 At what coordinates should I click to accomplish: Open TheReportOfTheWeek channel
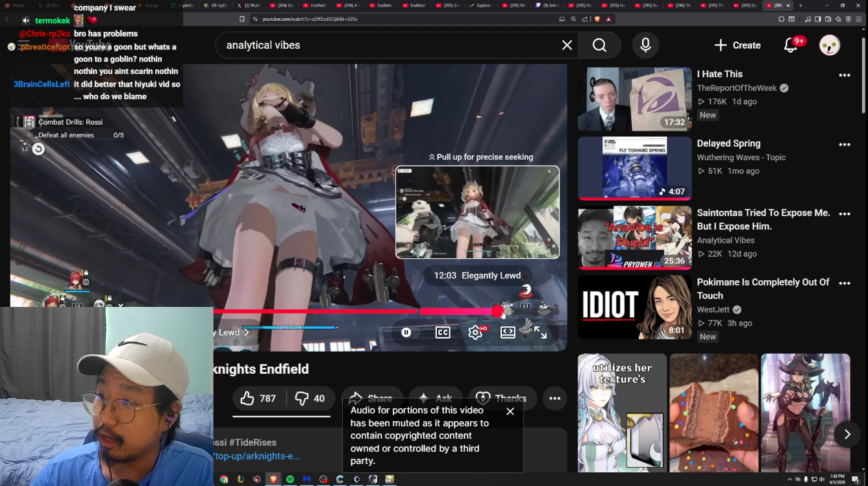coord(738,88)
